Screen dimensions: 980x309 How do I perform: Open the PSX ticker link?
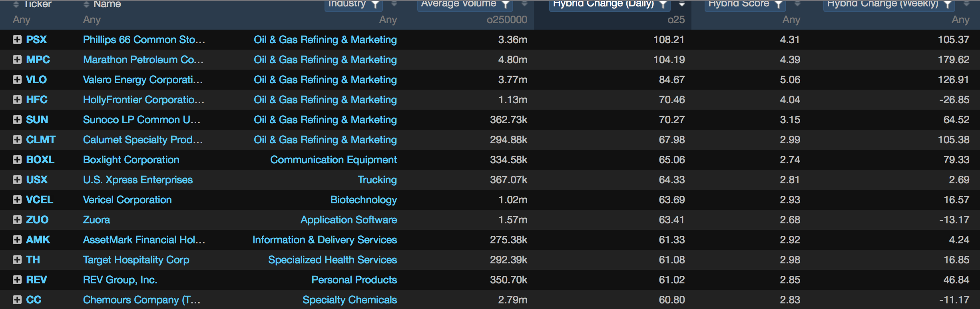36,40
